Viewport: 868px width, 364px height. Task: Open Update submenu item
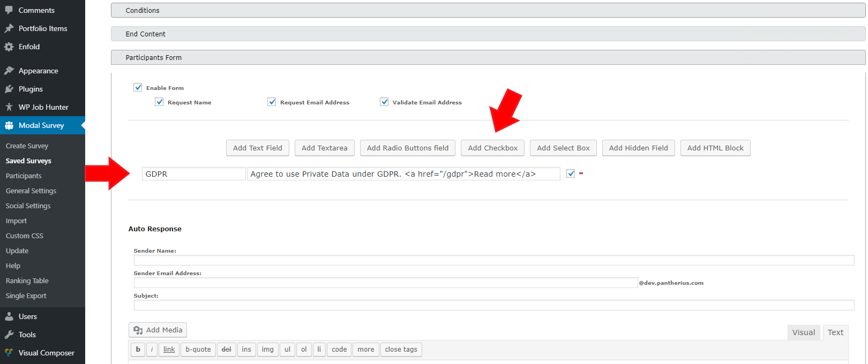(x=17, y=251)
